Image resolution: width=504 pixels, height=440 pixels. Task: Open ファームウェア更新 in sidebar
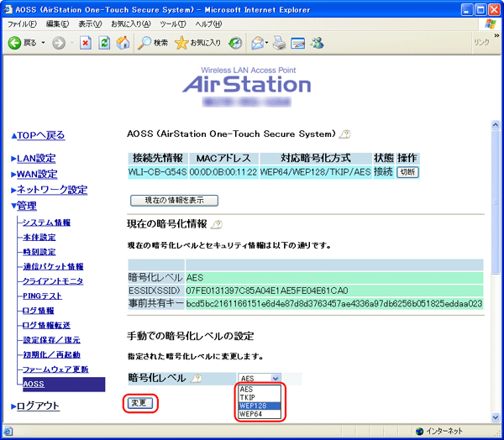point(55,369)
